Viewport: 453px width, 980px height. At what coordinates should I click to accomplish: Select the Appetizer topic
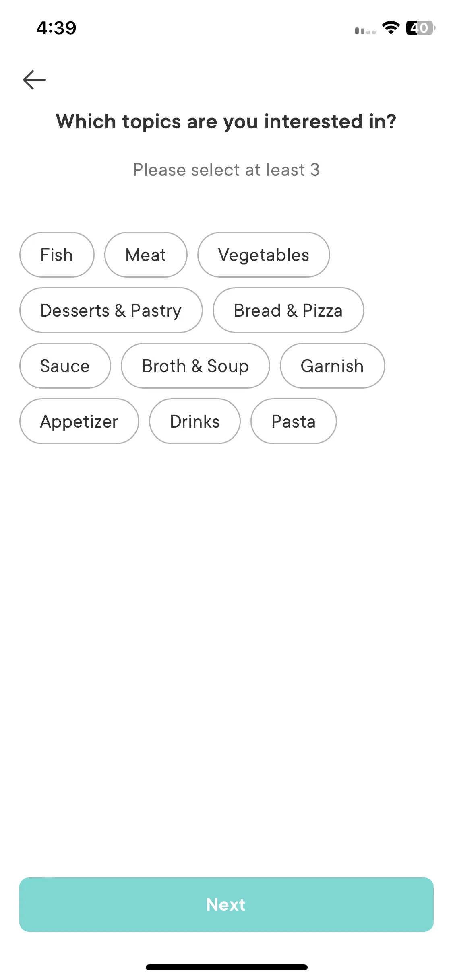[x=79, y=421]
